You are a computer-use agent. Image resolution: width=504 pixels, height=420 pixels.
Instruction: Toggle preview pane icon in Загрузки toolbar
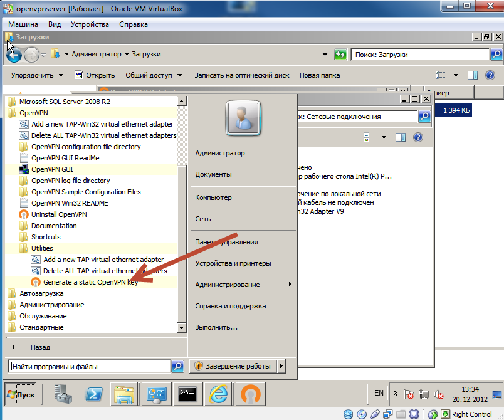pyautogui.click(x=472, y=75)
